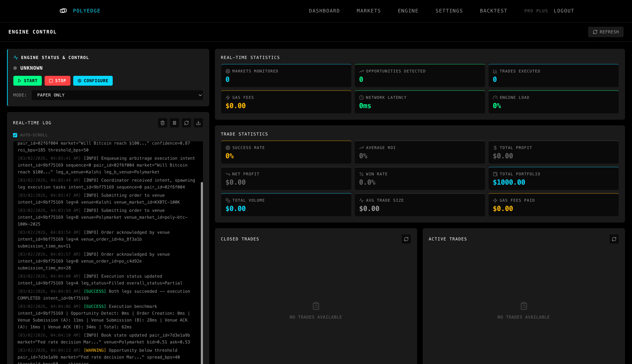Open the Configure engine button
632x364 pixels.
click(x=93, y=81)
